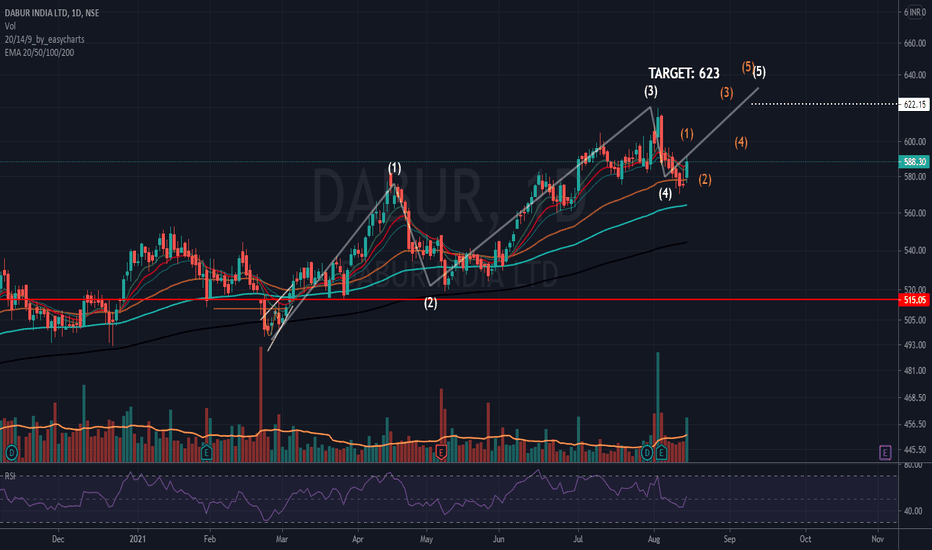Click the Mar label on time axis
The height and width of the screenshot is (550, 932).
tap(282, 539)
